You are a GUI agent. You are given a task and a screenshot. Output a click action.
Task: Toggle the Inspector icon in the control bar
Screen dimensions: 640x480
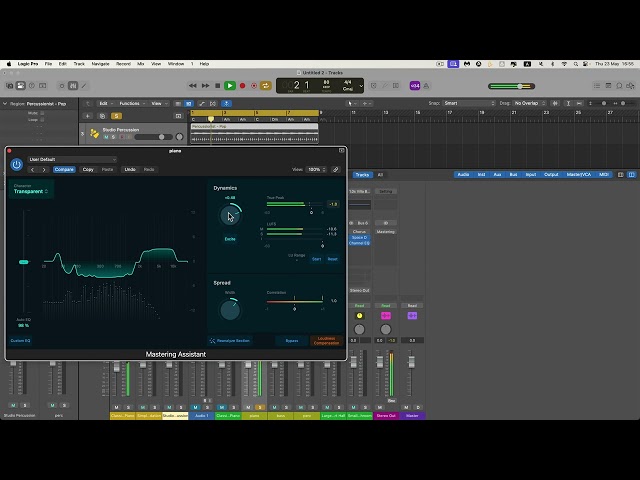click(20, 86)
